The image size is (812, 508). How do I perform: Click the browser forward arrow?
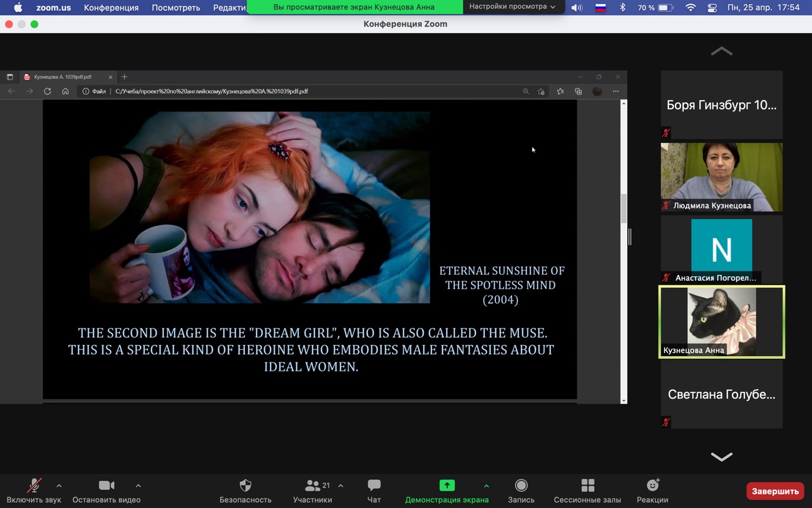tap(29, 91)
